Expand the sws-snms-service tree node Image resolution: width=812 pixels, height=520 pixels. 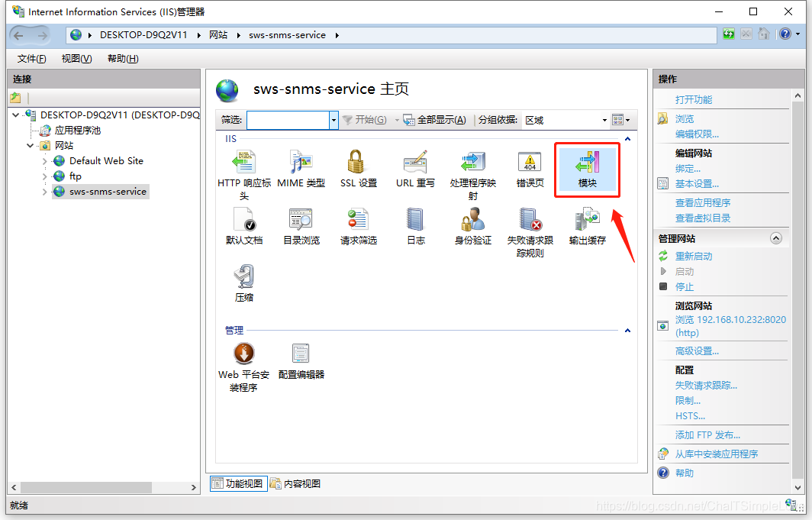pos(44,192)
